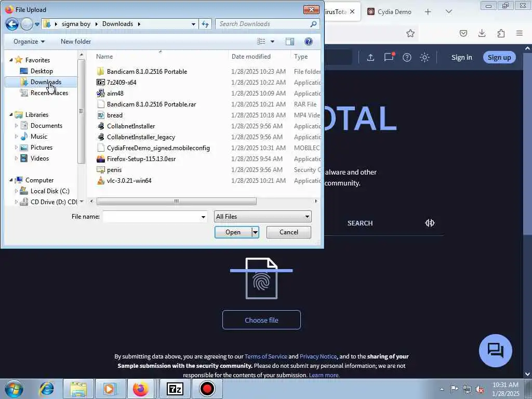Click the horizontal scrollbar in file list

[x=177, y=201]
